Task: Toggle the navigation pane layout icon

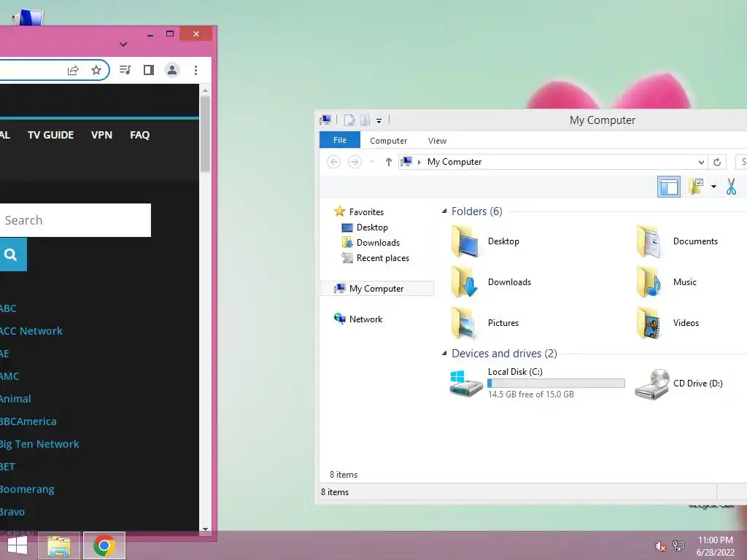Action: tap(669, 187)
